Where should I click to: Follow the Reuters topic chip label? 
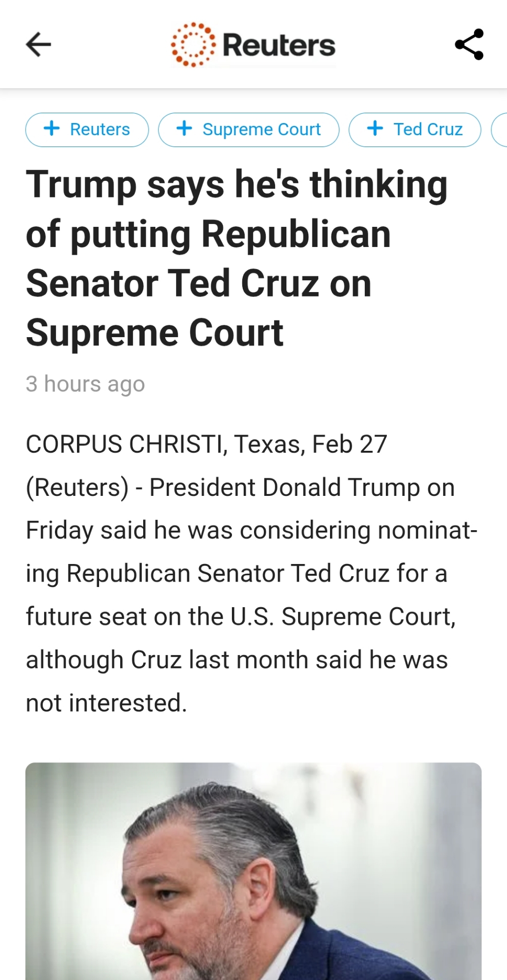100,129
